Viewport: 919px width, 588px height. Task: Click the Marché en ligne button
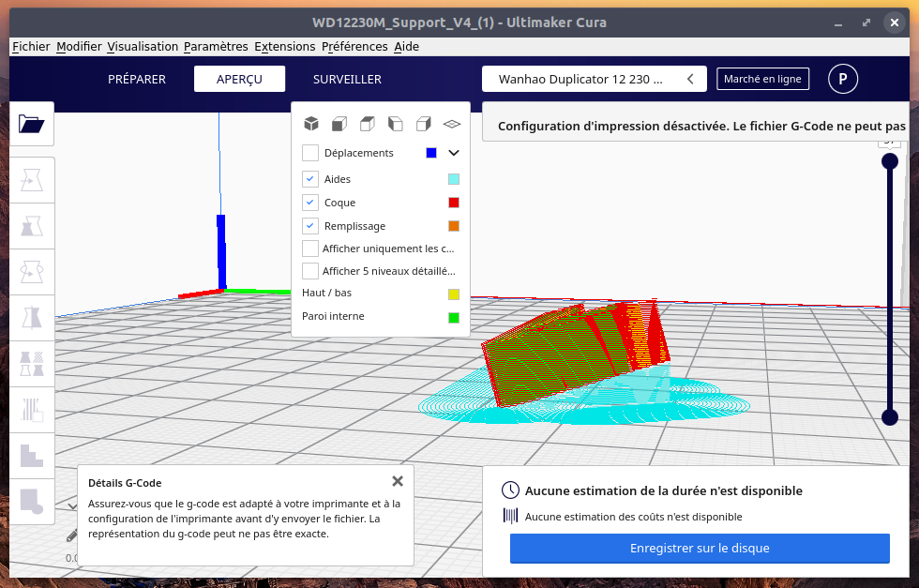(x=762, y=79)
